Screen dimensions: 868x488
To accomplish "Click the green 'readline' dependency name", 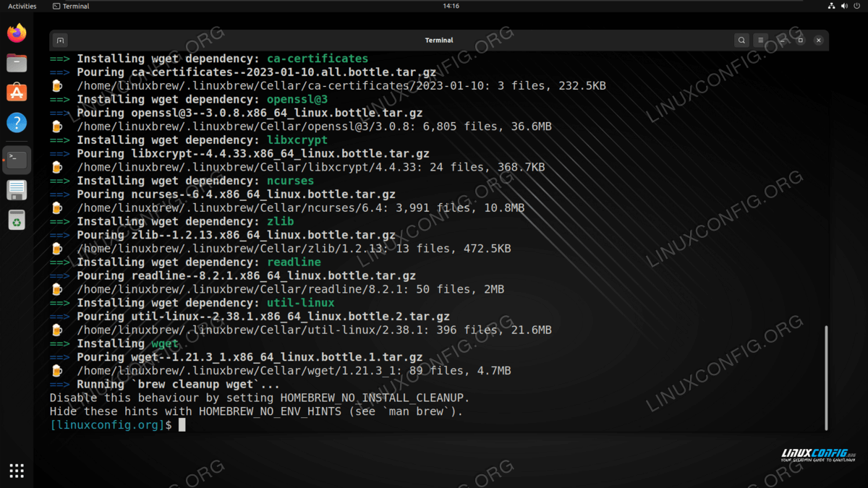I will pos(294,262).
